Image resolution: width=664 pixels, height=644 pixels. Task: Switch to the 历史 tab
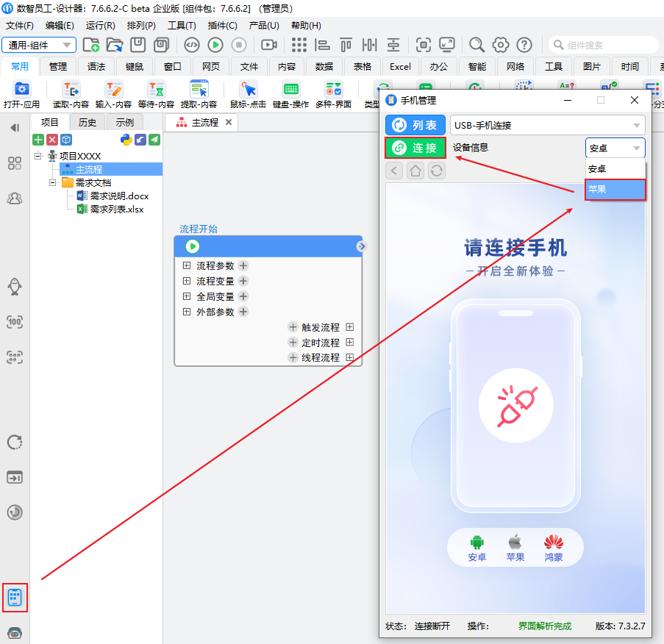coord(88,122)
